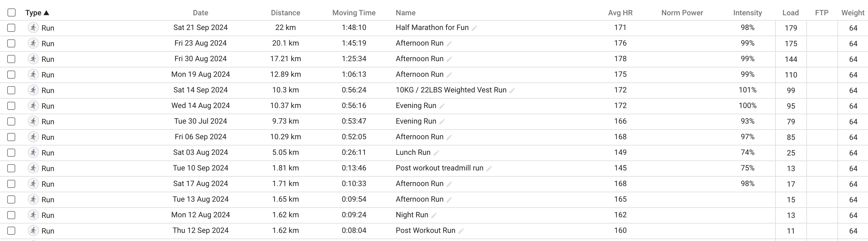Viewport: 868px width, 241px height.
Task: Sort activities by Moving Time header
Action: point(354,13)
